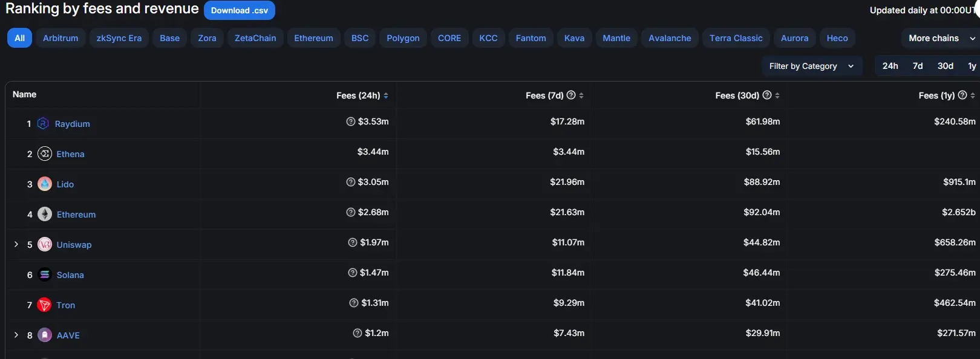Click Ethereum's $2.652b yearly fees value
980x359 pixels.
click(x=959, y=212)
